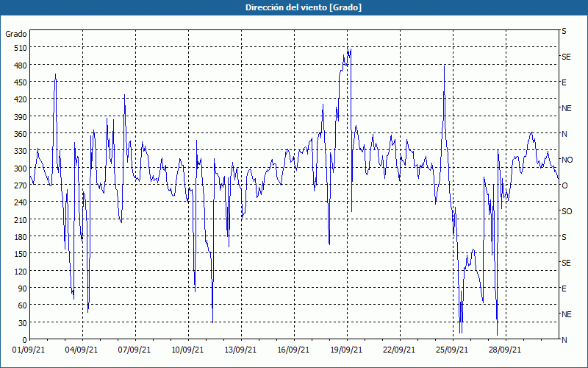Viewport: 588px width, 368px height.
Task: Click the 25/09/21 date label
Action: 452,350
